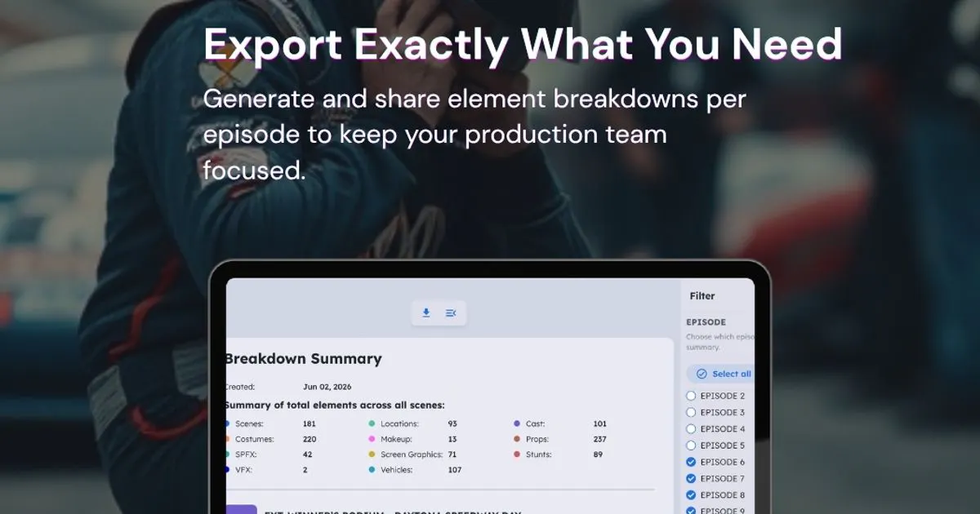The image size is (980, 514).
Task: Click the Makeup count 13
Action: pos(452,440)
